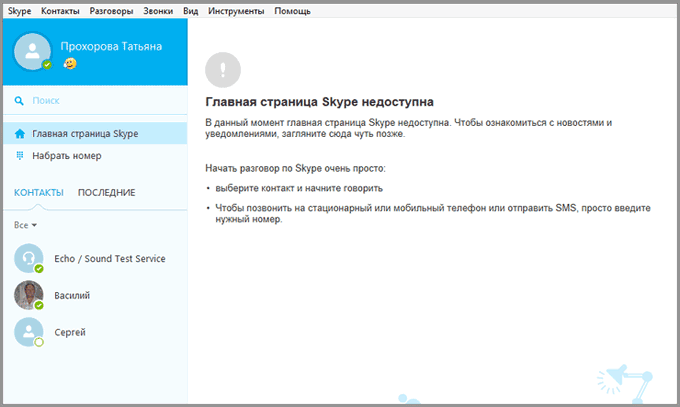Click the smiley mood emoticon under profile name
Viewport: 680px width, 407px height.
pyautogui.click(x=70, y=63)
